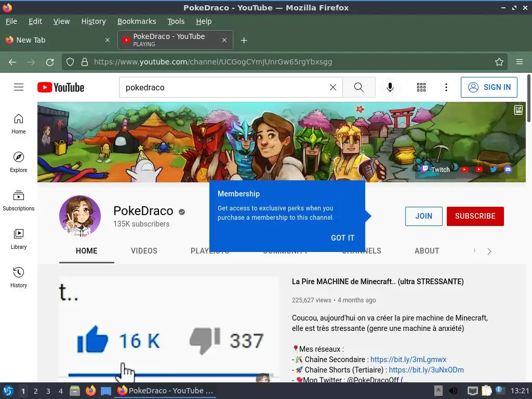Go back with the Firefox back arrow
Image resolution: width=532 pixels, height=399 pixels.
(12, 62)
